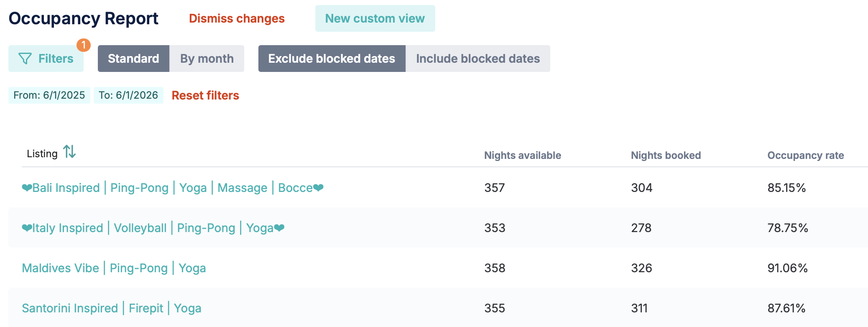Select Exclude blocked dates option
The width and height of the screenshot is (868, 327).
[332, 59]
